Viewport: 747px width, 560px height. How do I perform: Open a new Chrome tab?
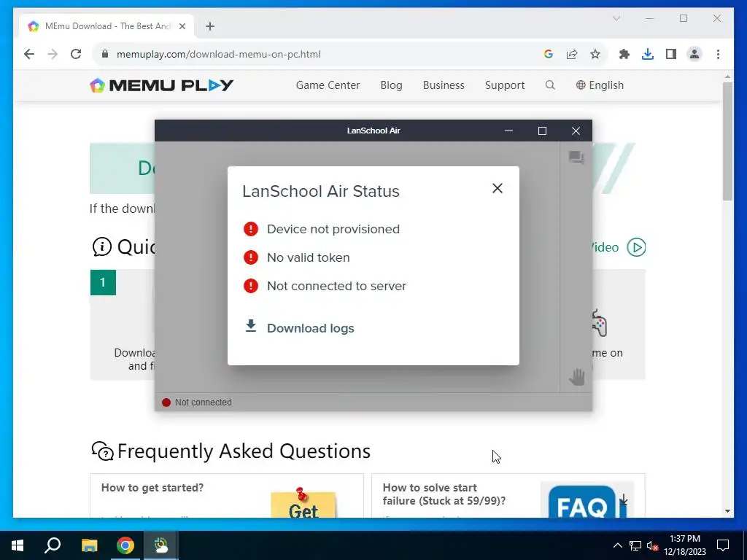tap(210, 26)
